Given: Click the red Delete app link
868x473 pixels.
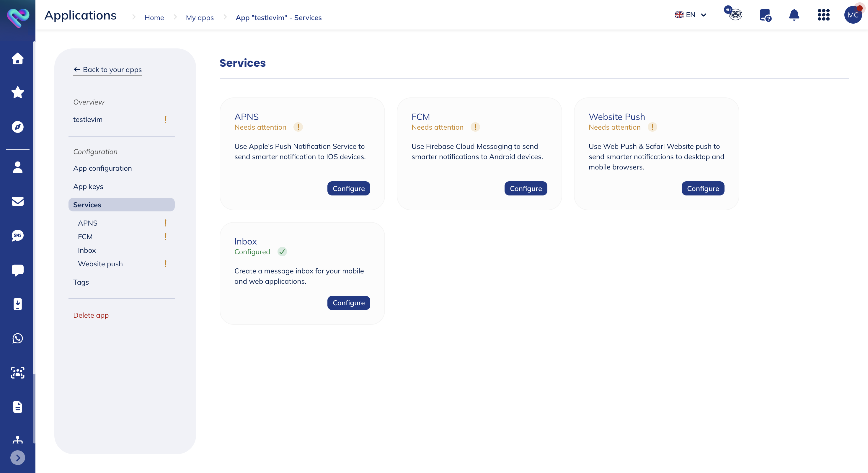Looking at the screenshot, I should click(91, 315).
